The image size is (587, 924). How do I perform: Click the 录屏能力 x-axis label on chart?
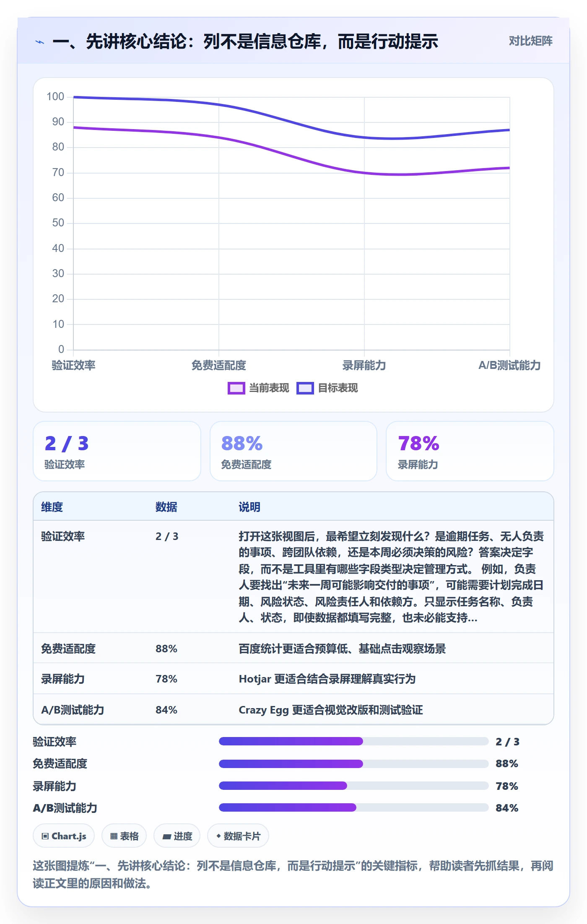click(x=364, y=365)
